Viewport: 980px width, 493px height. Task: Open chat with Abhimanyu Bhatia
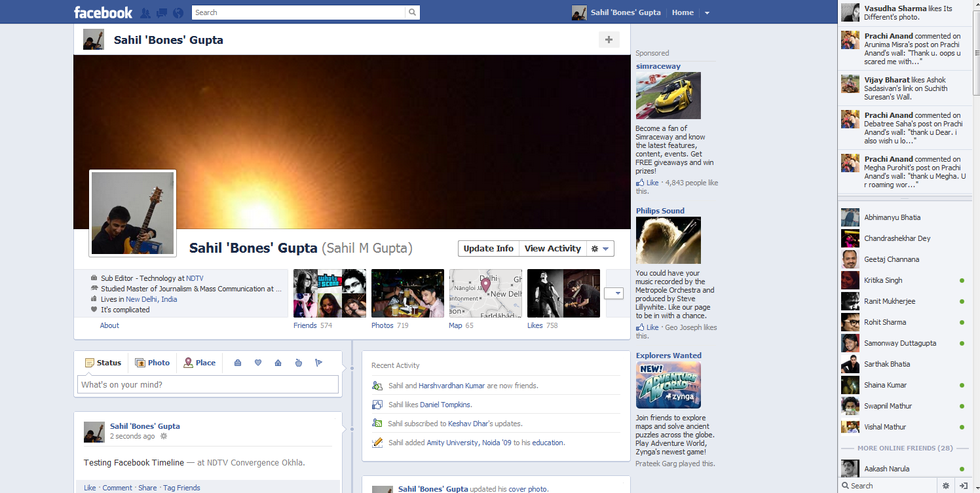pyautogui.click(x=904, y=217)
